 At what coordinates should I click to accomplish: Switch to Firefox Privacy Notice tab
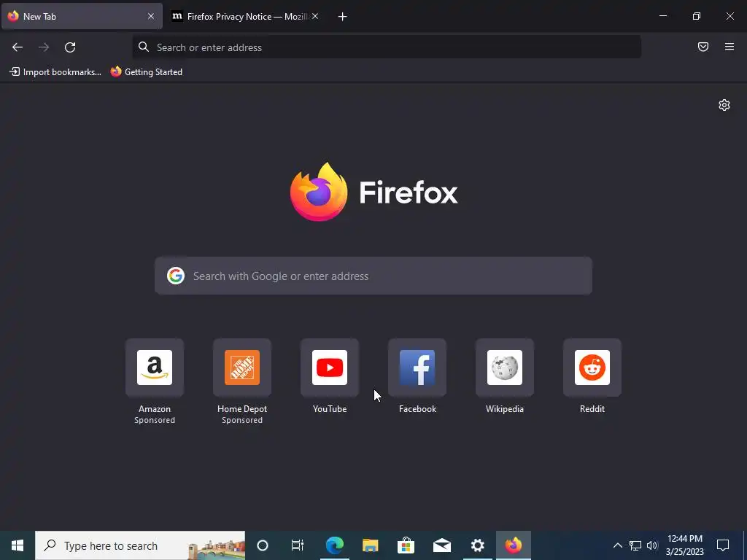pos(246,17)
